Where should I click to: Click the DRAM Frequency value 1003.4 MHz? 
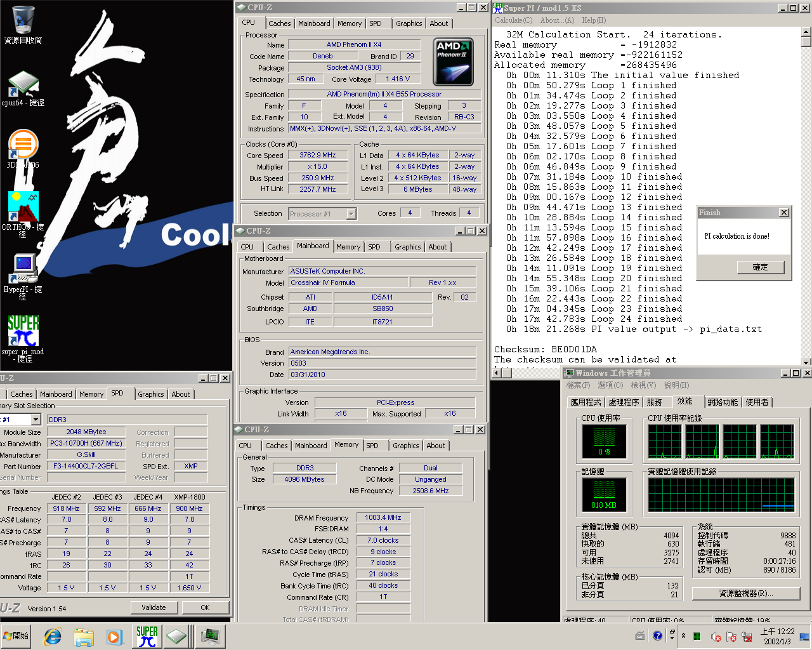[x=383, y=517]
